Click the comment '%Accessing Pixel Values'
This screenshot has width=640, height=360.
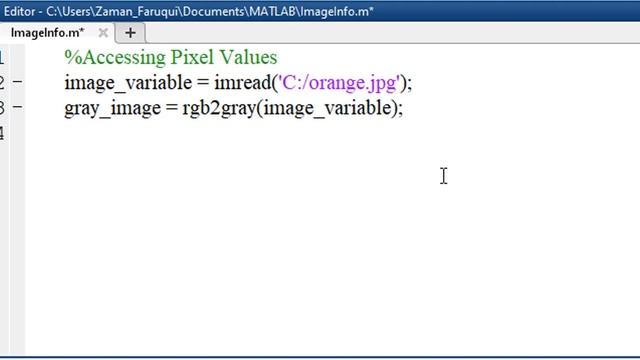tap(171, 57)
